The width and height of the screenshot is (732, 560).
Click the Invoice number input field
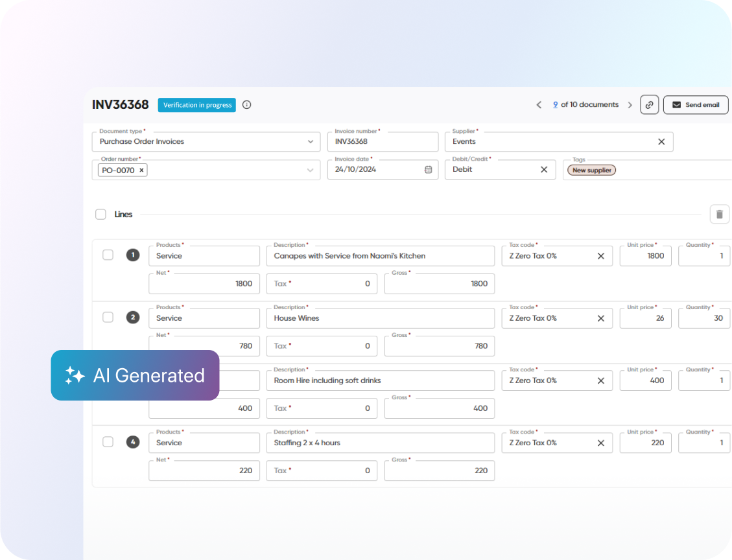pos(383,141)
